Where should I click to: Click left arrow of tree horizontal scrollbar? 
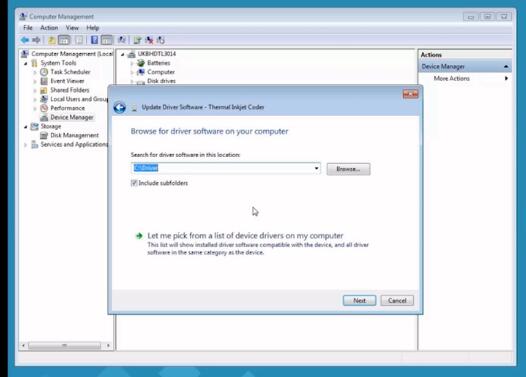point(23,345)
